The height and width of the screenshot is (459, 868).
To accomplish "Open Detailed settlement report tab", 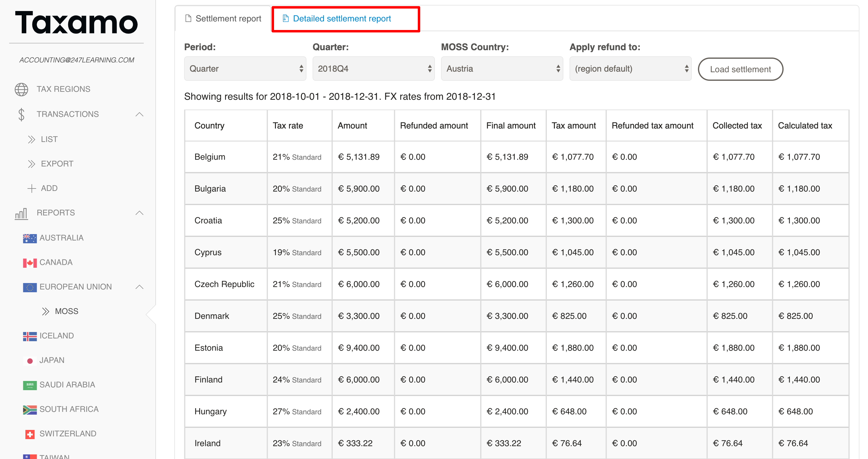I will point(341,19).
